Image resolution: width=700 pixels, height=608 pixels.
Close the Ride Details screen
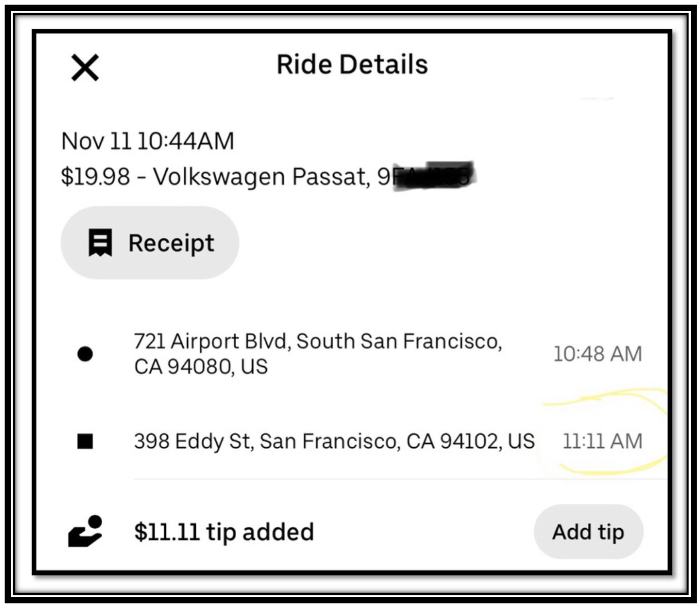(x=85, y=67)
